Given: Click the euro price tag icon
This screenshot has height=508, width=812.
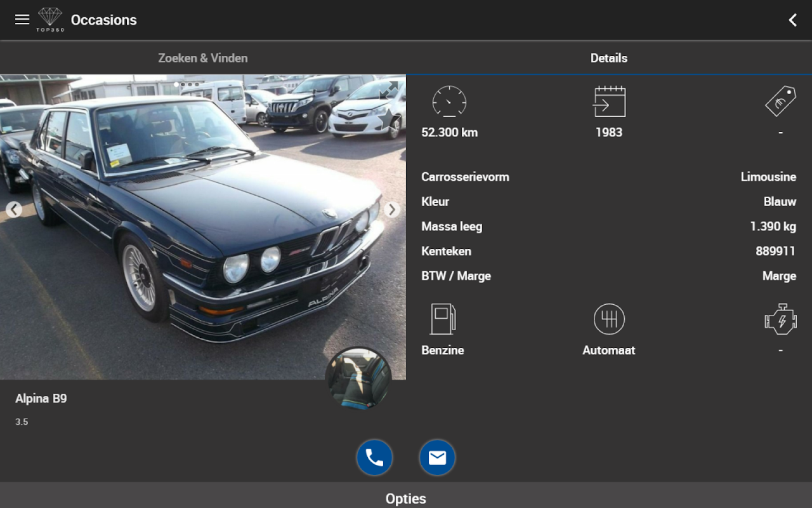Looking at the screenshot, I should pyautogui.click(x=780, y=101).
